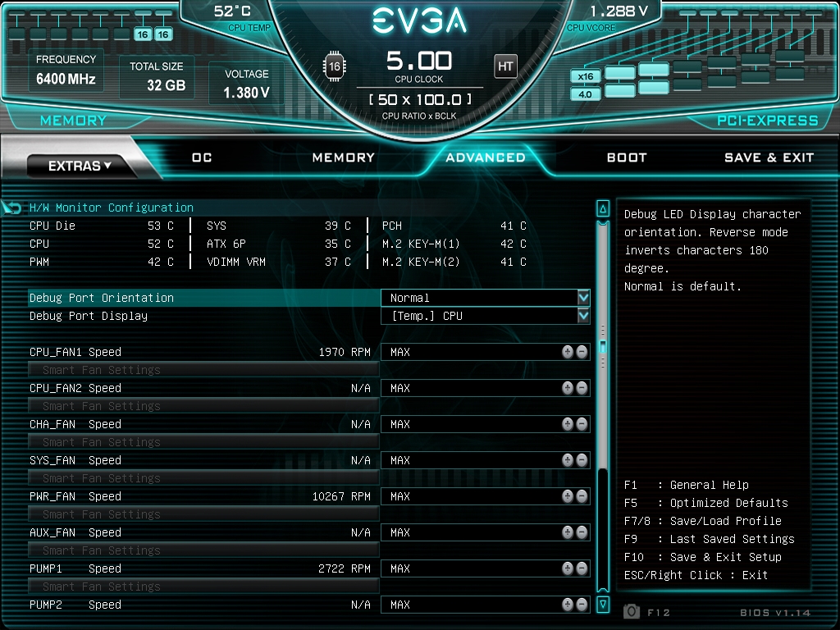Click the PUMP1 2722 RPM value
This screenshot has height=630, width=840.
pyautogui.click(x=345, y=568)
